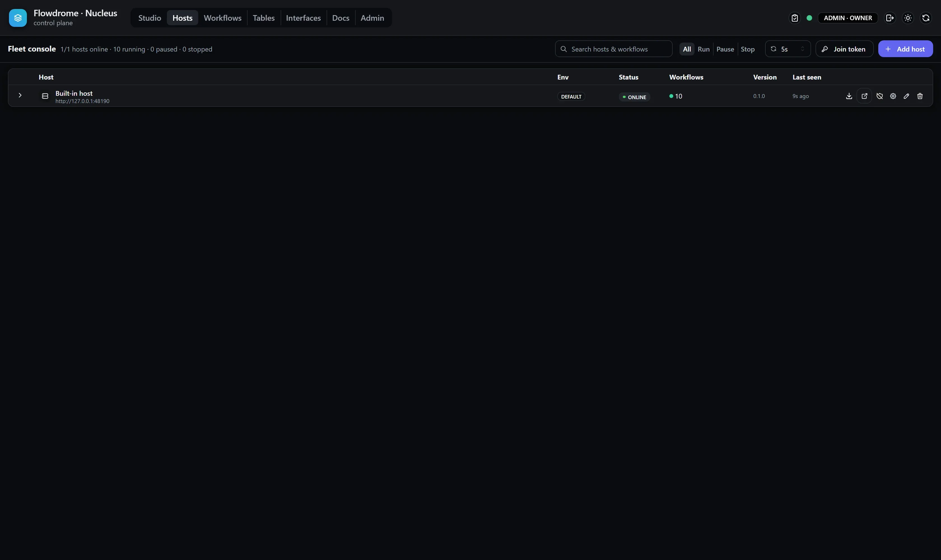
Task: Click the ONLINE status badge
Action: (x=634, y=97)
